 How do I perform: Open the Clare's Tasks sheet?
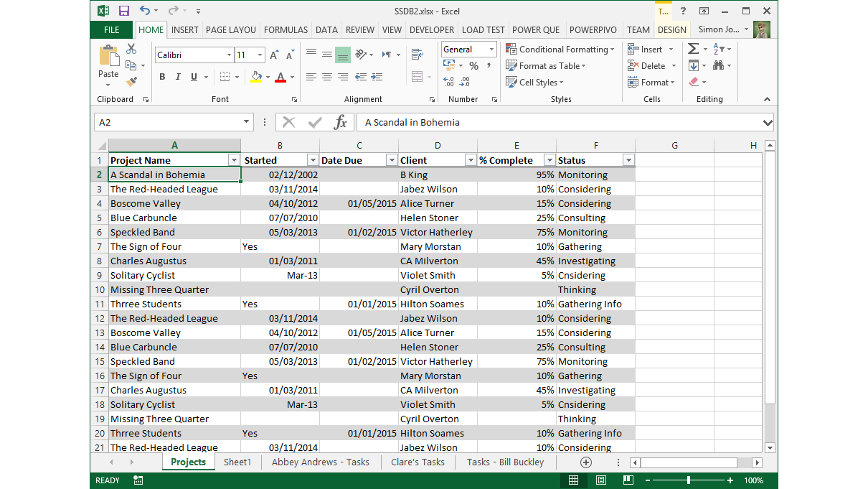pyautogui.click(x=418, y=462)
